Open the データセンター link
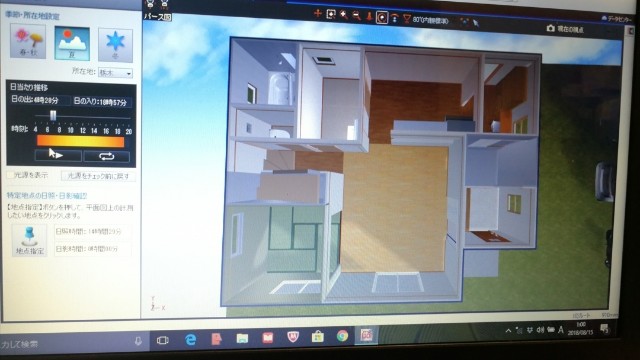Viewport: 640px width, 360px height. [x=616, y=19]
